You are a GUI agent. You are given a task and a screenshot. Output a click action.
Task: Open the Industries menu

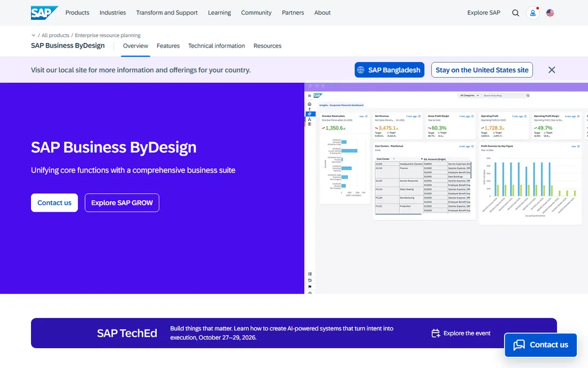tap(112, 13)
